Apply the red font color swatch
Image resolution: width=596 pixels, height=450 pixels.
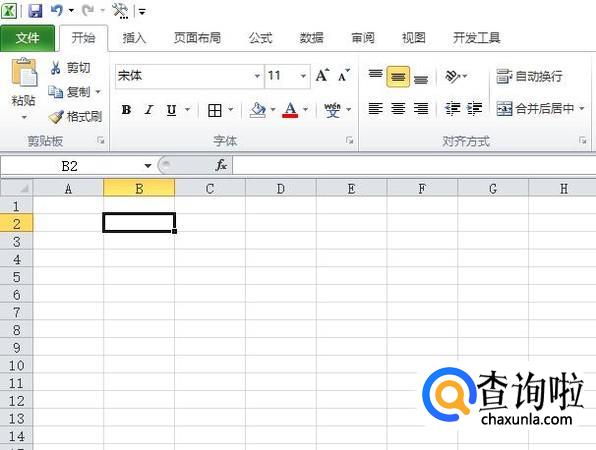click(290, 110)
